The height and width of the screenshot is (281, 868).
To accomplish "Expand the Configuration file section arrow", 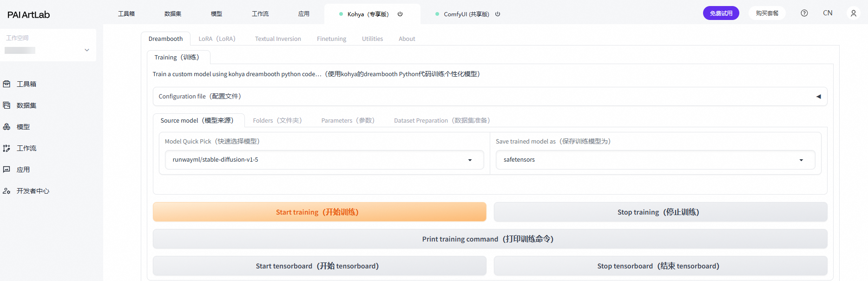I will 819,97.
